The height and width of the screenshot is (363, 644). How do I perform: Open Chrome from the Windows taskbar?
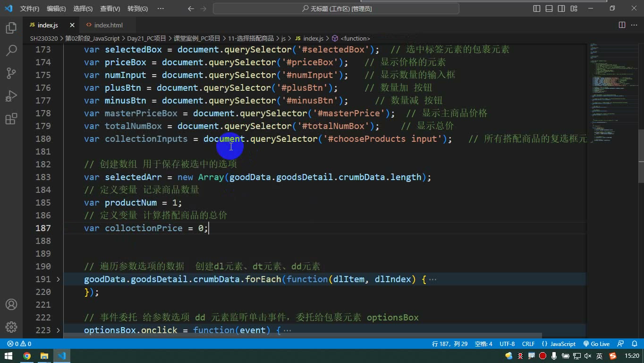pos(27,356)
